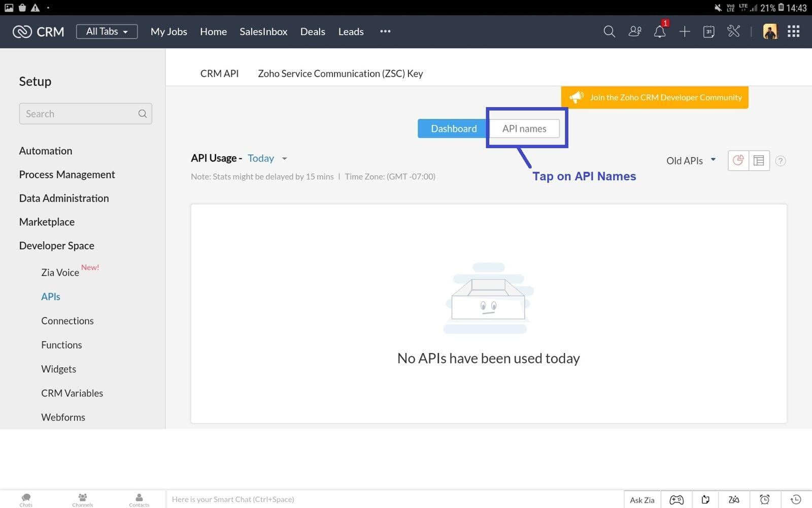Open the global search magnifier icon

(609, 31)
